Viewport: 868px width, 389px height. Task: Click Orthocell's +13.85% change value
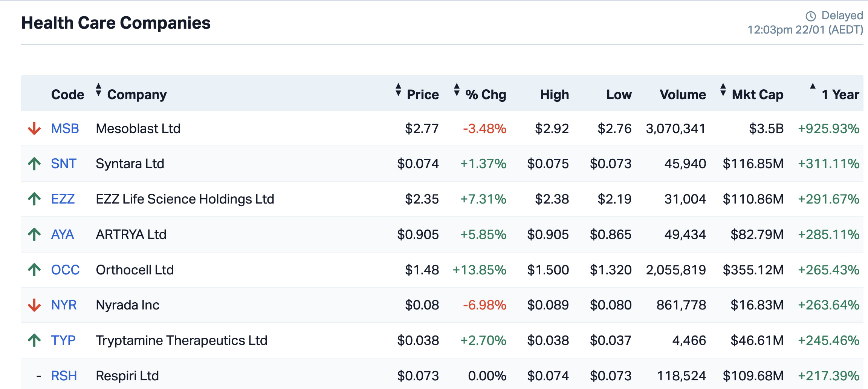(480, 270)
